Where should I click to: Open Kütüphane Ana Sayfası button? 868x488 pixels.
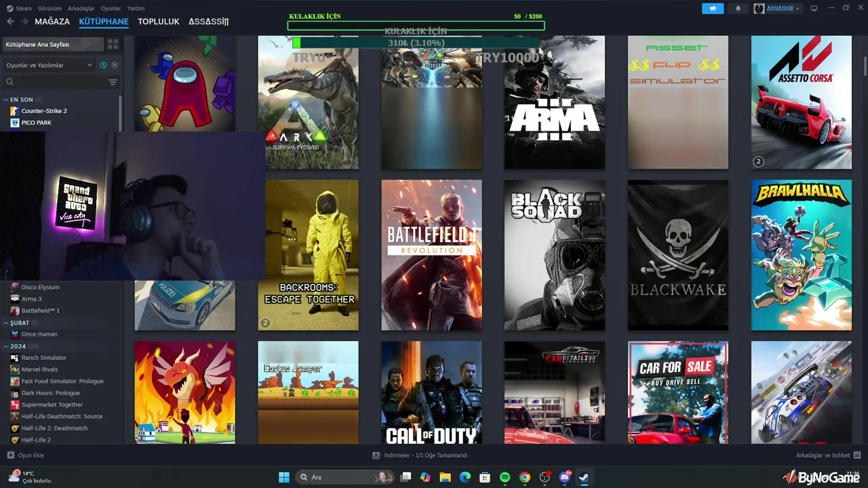point(53,44)
